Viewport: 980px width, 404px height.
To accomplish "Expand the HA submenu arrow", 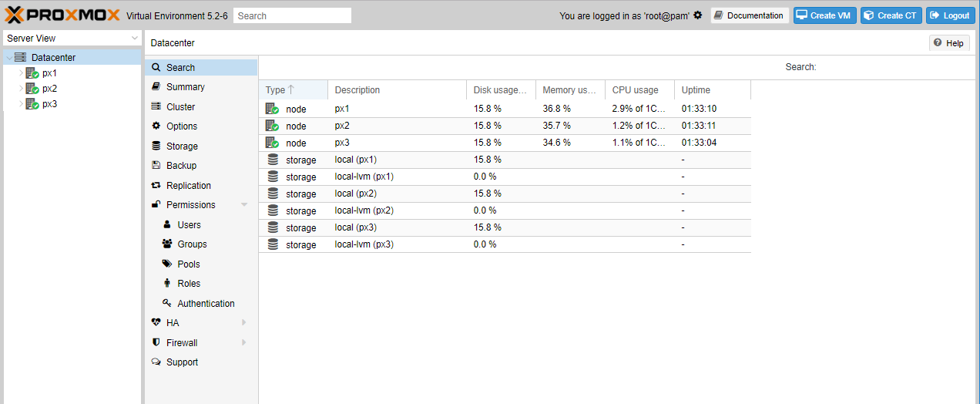I will [x=244, y=323].
